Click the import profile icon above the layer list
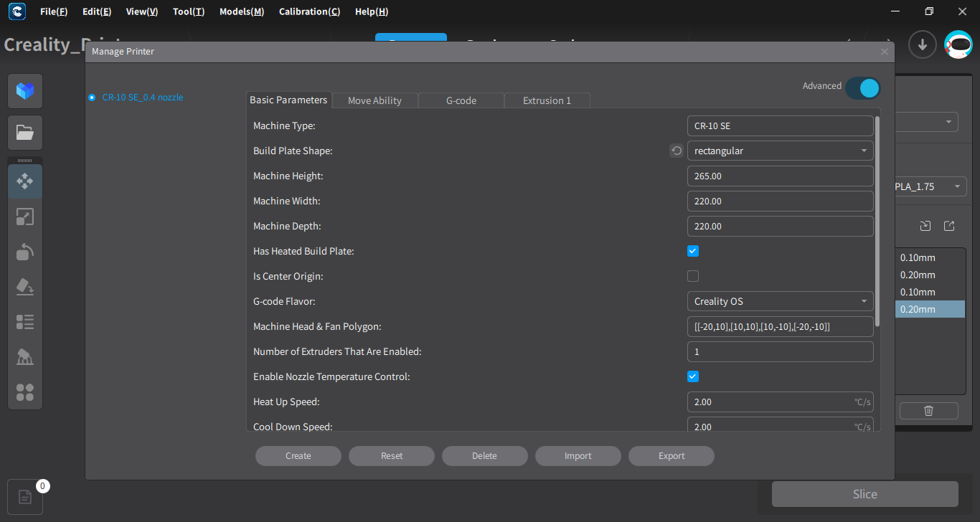 (925, 226)
